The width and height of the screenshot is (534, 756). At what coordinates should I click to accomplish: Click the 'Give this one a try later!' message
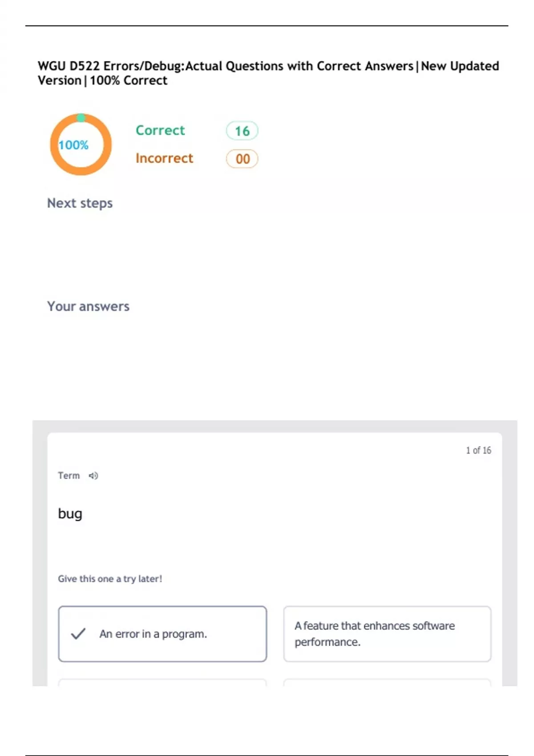point(110,579)
